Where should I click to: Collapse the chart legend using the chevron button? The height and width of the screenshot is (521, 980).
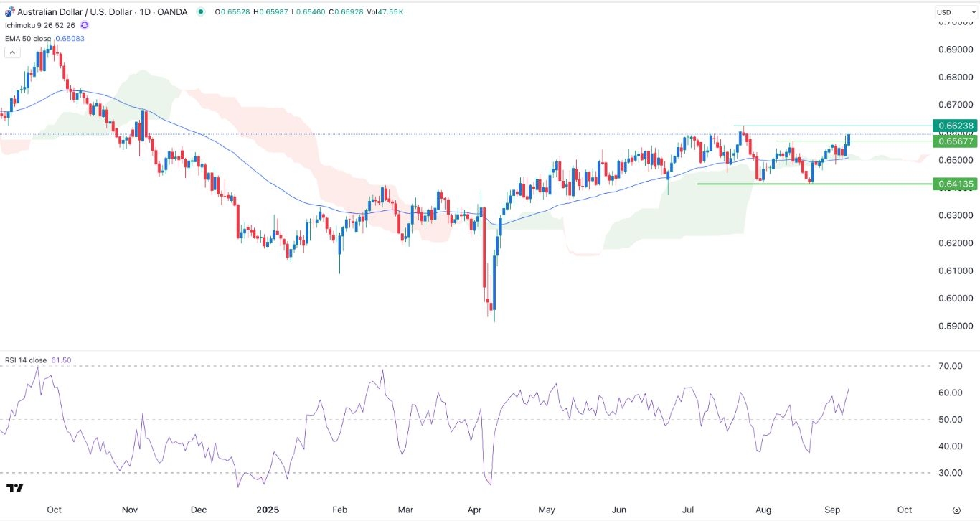point(12,52)
